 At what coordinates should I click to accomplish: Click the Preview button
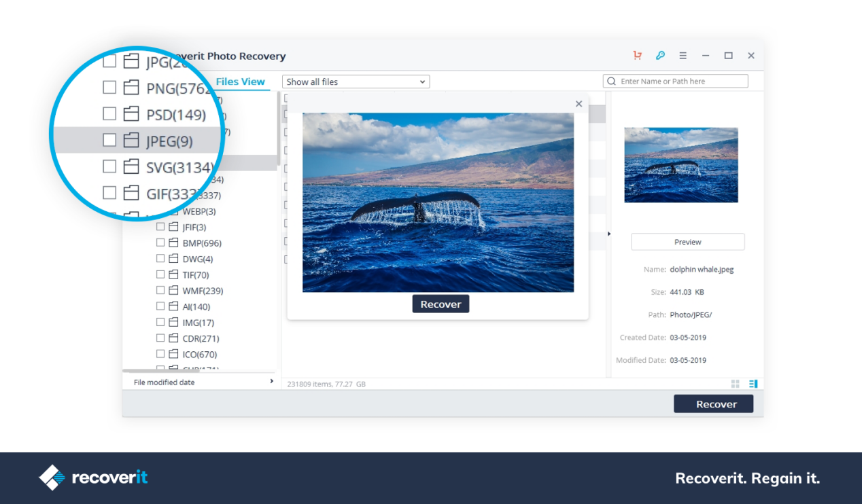687,242
